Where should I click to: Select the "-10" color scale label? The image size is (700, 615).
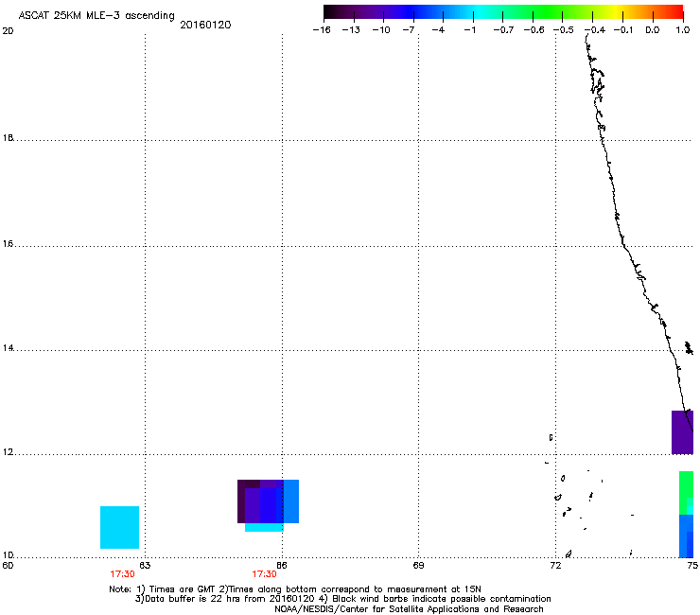381,30
